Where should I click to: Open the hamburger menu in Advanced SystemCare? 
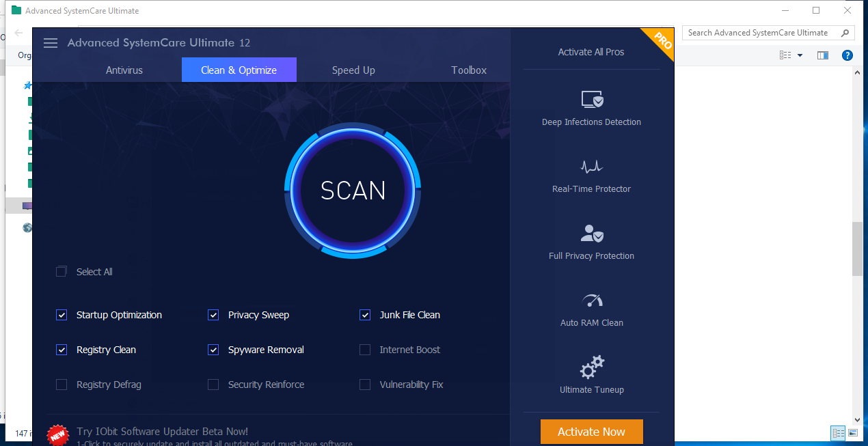coord(51,43)
